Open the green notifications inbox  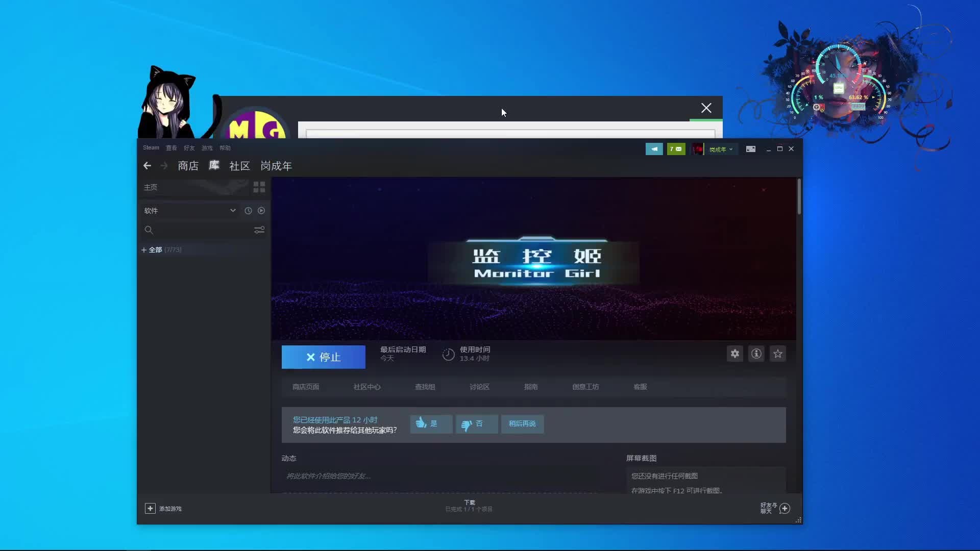tap(676, 149)
